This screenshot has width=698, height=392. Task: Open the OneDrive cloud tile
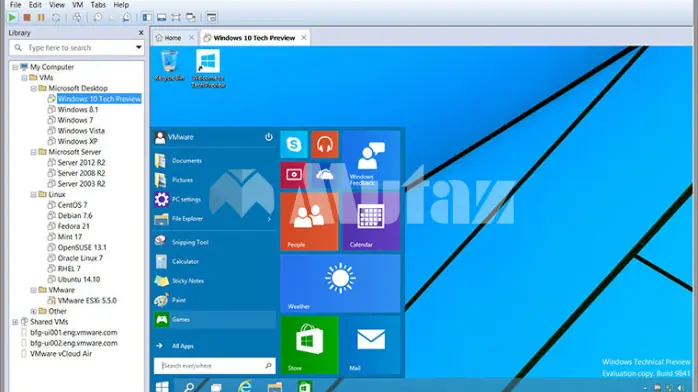(x=325, y=175)
